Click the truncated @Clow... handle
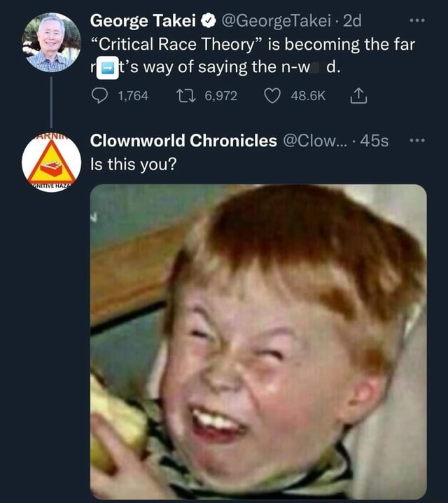The height and width of the screenshot is (503, 448). [315, 141]
